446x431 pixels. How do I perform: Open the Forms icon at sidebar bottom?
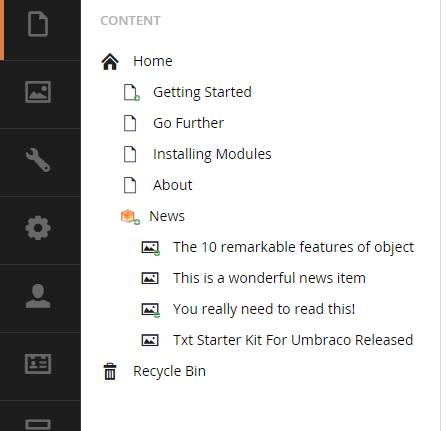coord(38,425)
